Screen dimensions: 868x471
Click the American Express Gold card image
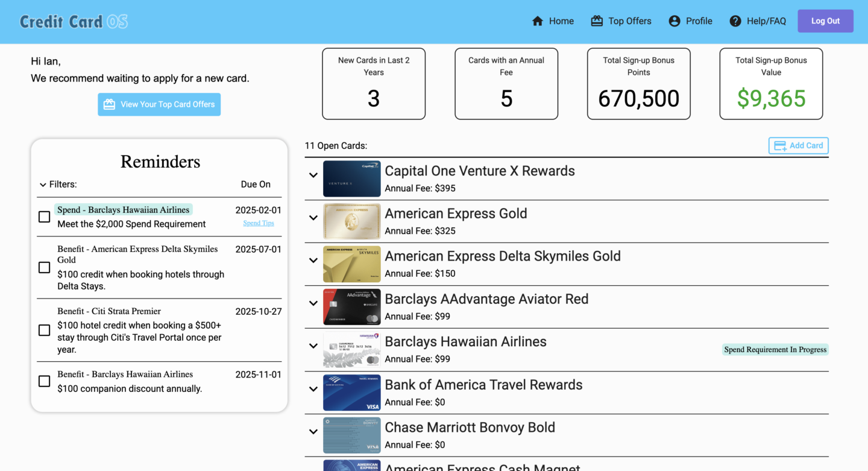352,221
